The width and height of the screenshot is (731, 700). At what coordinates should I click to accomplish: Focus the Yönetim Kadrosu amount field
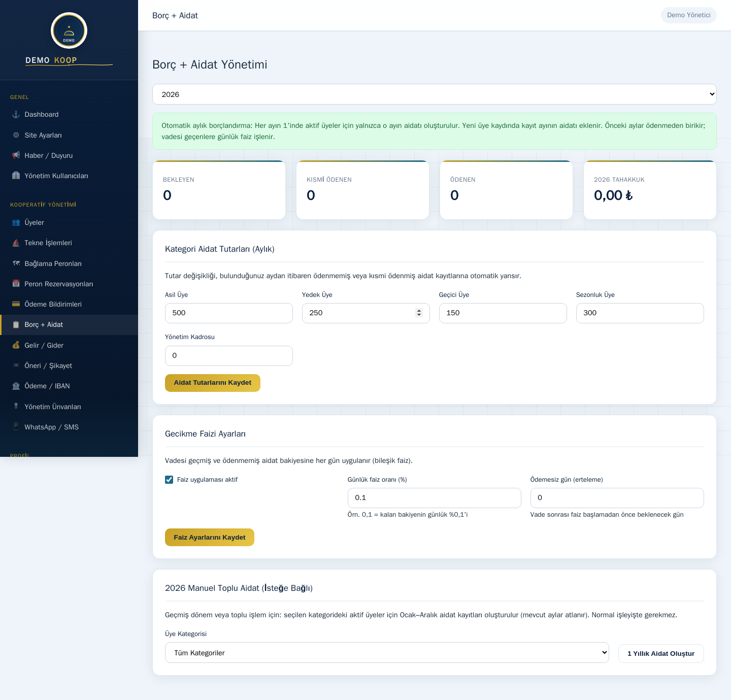(x=229, y=356)
